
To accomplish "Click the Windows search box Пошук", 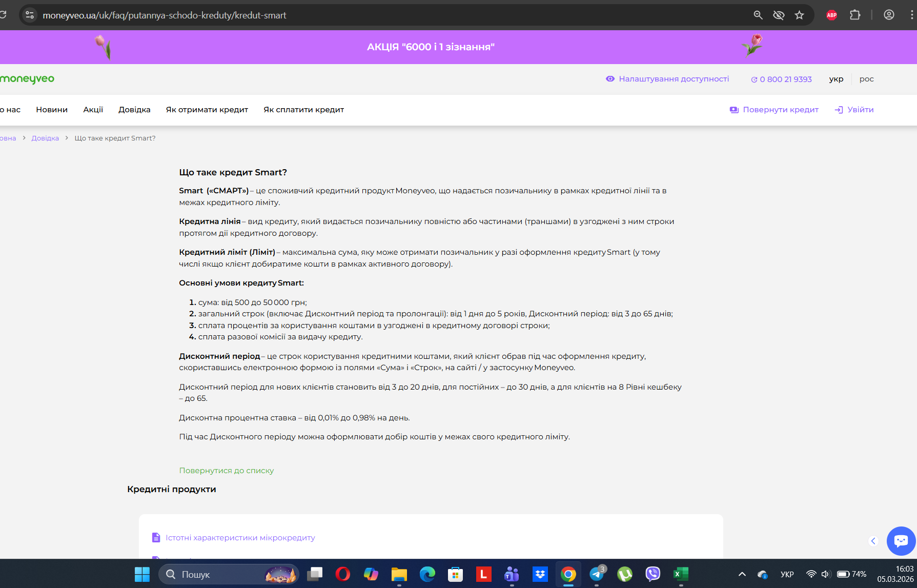I will [x=229, y=574].
